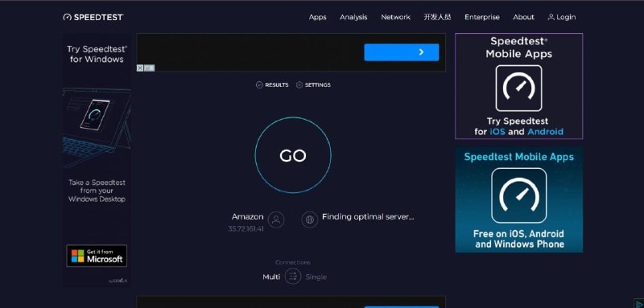This screenshot has height=308, width=644.
Task: Click the Android link in mobile ad
Action: click(546, 132)
